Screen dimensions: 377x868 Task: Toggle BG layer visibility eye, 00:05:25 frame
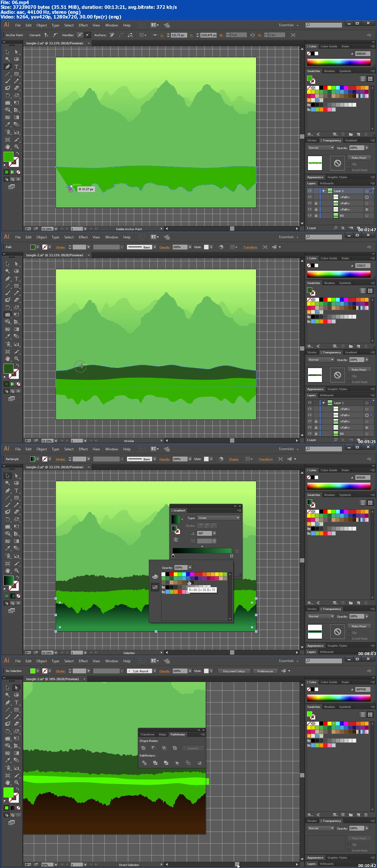point(310,433)
